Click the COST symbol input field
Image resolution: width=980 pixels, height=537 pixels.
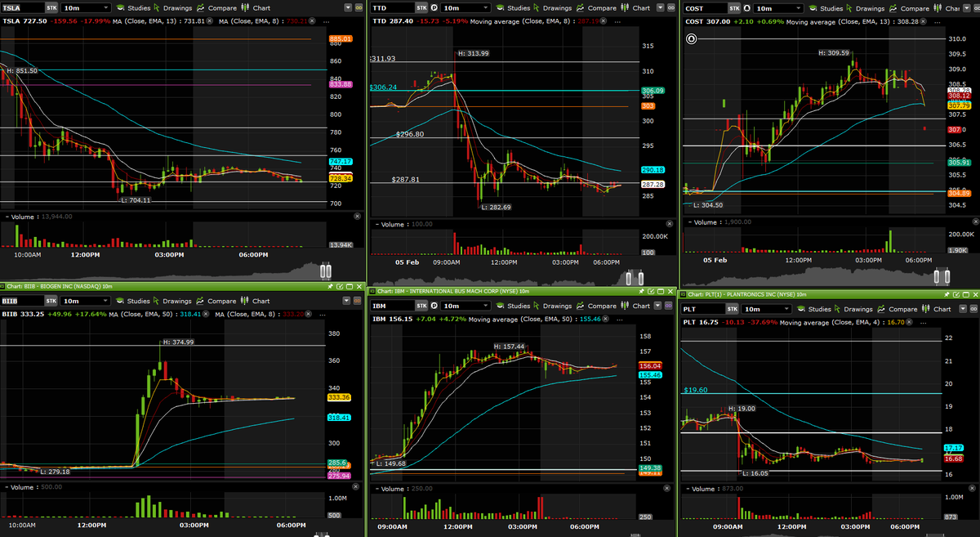point(706,8)
